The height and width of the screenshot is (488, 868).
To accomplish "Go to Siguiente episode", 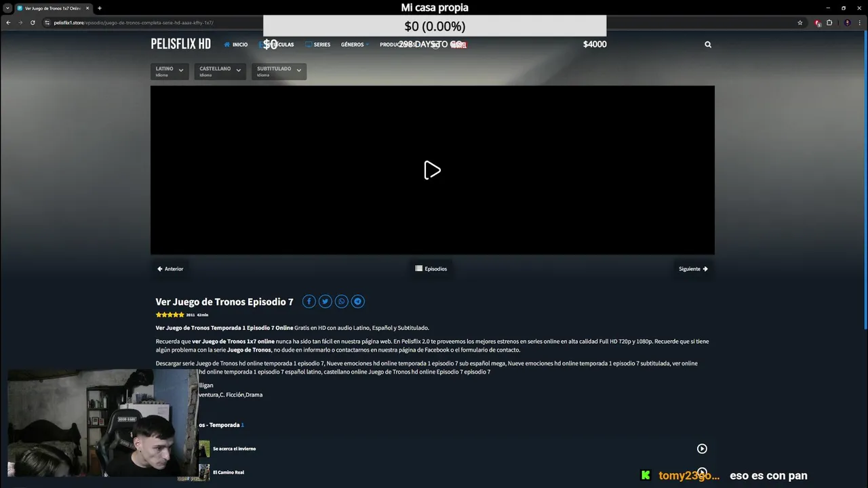I will click(693, 269).
